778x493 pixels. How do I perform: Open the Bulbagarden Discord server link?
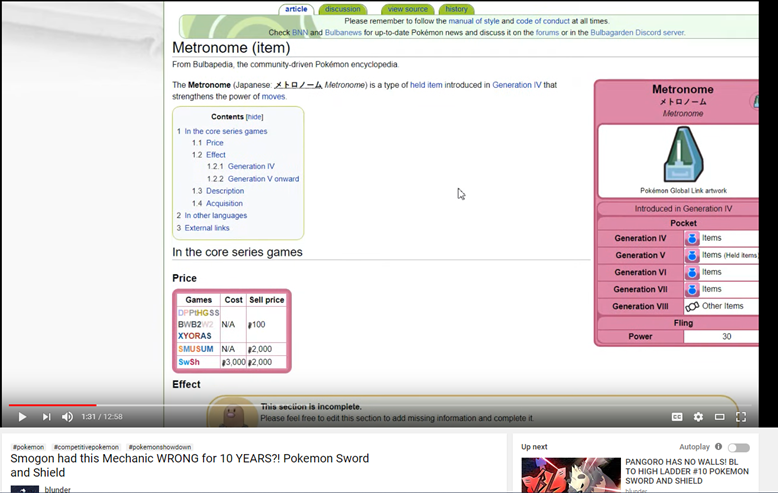click(637, 32)
